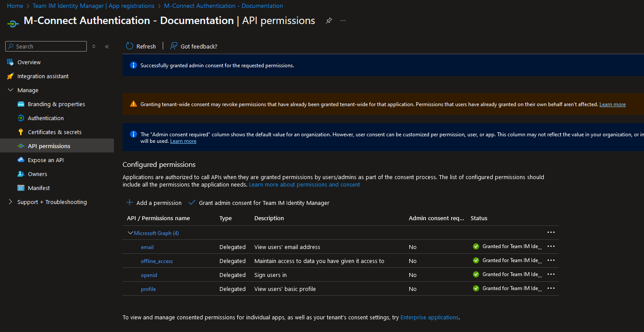
Task: Collapse the Microsoft Graph permissions group
Action: pos(130,232)
